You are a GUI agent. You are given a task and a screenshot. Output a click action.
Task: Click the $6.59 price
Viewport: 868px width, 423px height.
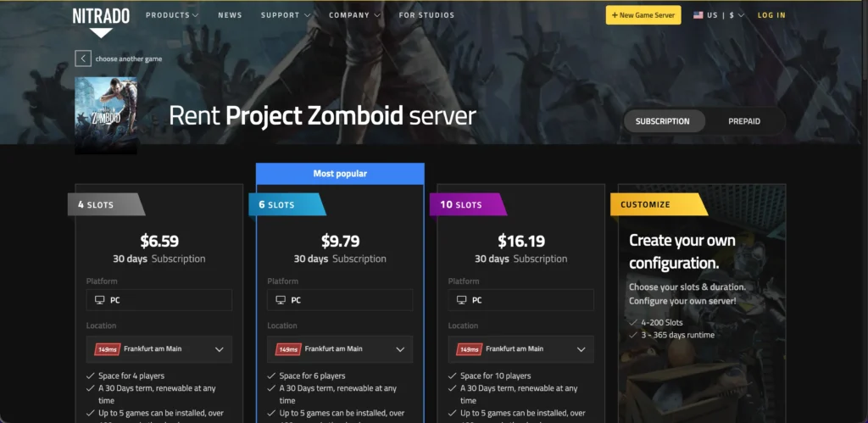[159, 241]
